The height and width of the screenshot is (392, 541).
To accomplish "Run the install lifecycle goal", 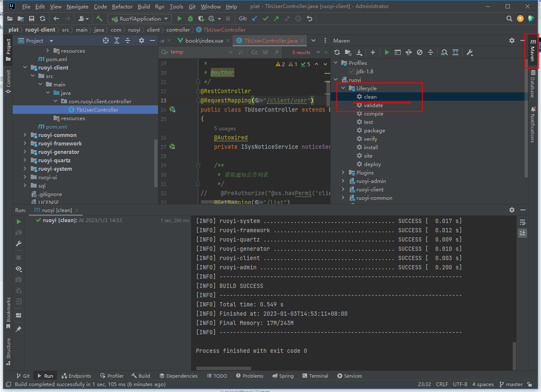I will [371, 147].
